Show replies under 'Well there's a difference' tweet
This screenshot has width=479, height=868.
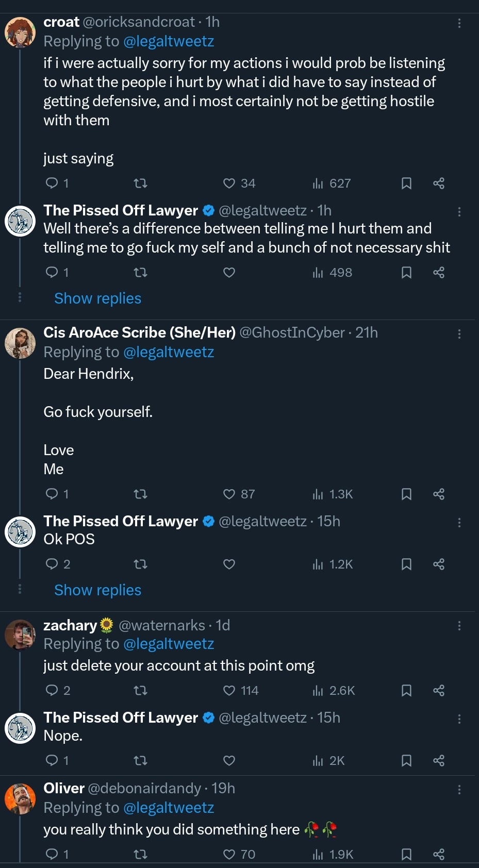coord(97,298)
